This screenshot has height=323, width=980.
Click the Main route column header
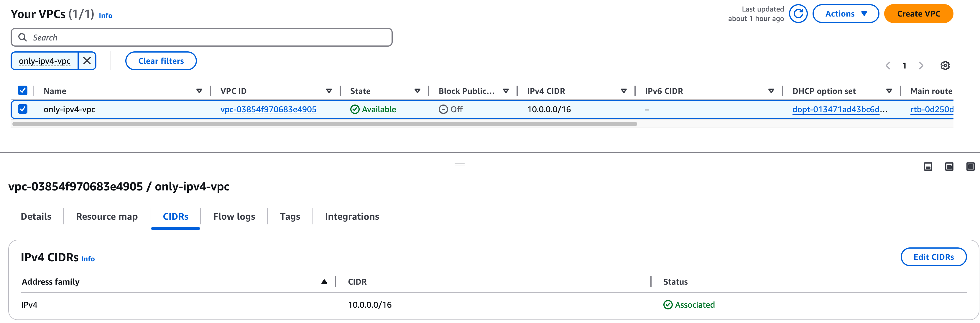931,91
